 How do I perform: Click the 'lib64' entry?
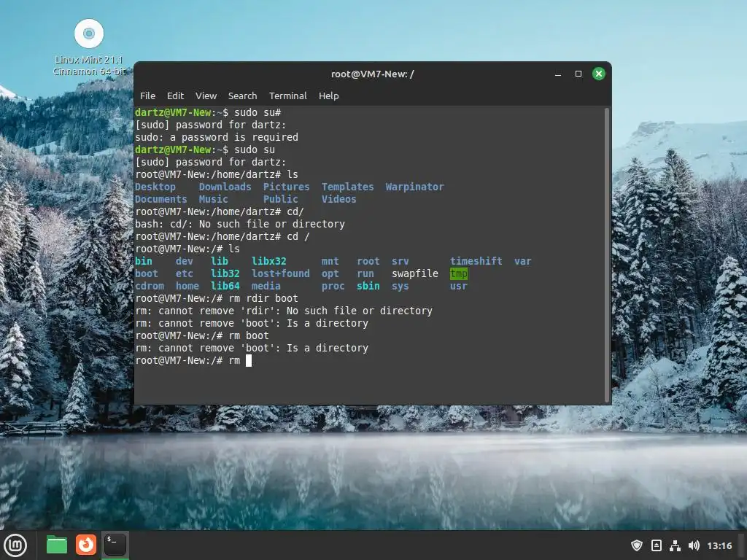pyautogui.click(x=225, y=286)
